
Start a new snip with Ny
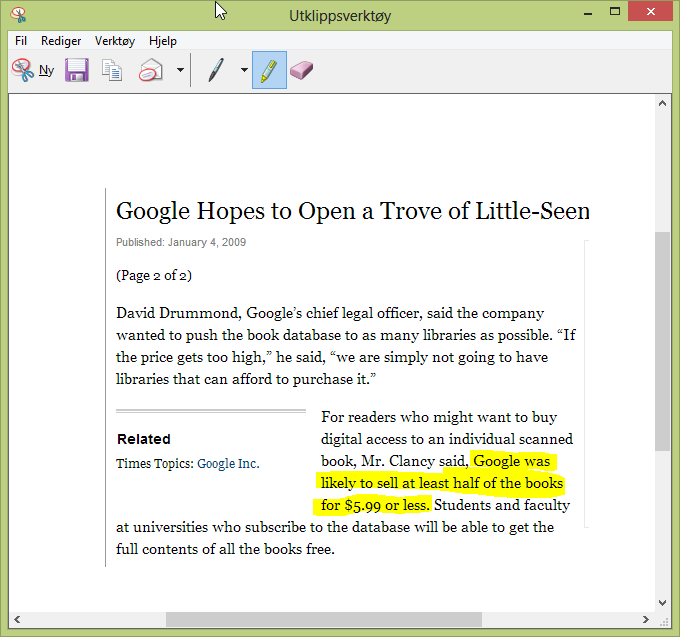33,70
